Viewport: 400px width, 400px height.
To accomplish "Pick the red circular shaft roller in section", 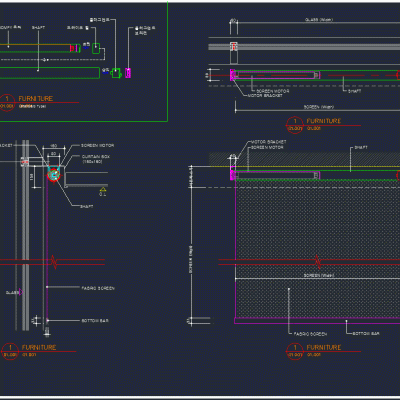I will pos(54,174).
